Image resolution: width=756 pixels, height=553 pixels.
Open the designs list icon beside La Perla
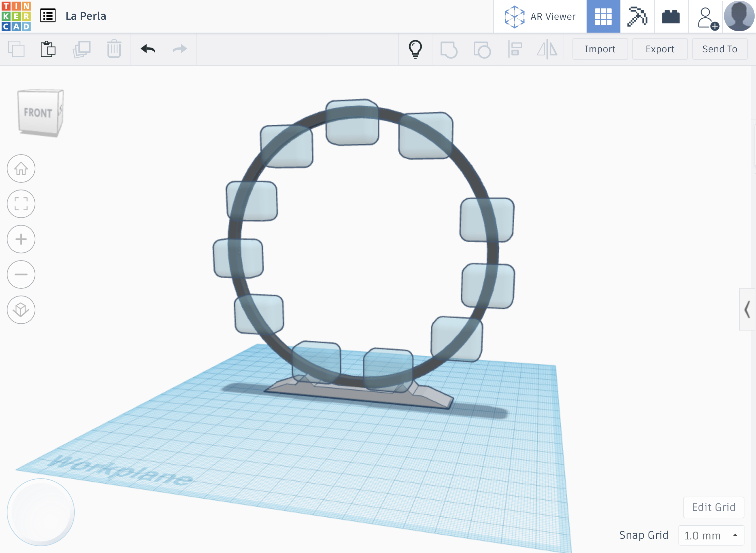(x=48, y=16)
